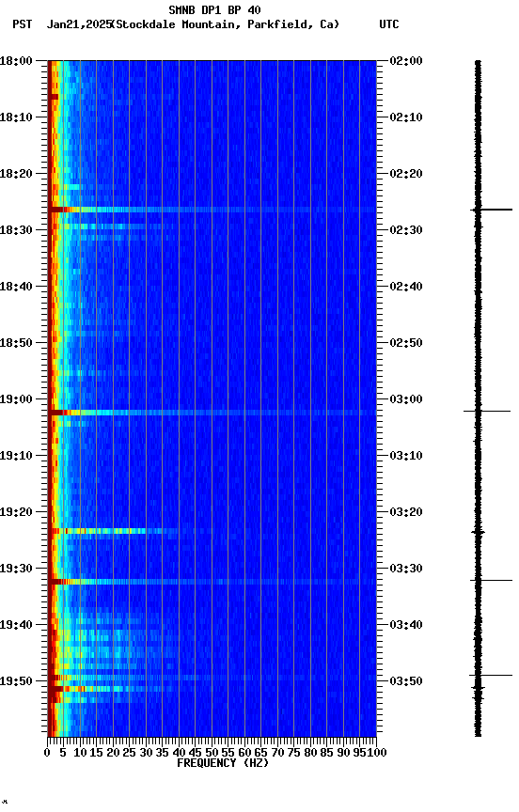Click the 03:50 UTC time label

click(x=406, y=681)
